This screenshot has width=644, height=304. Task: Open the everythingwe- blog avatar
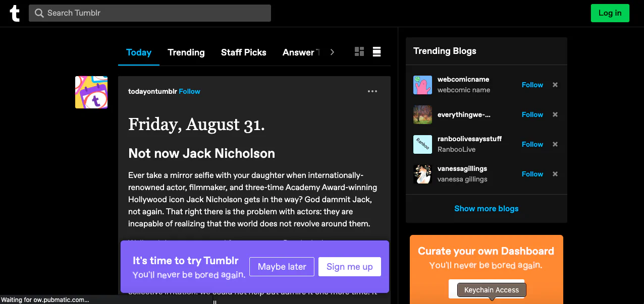pyautogui.click(x=422, y=114)
